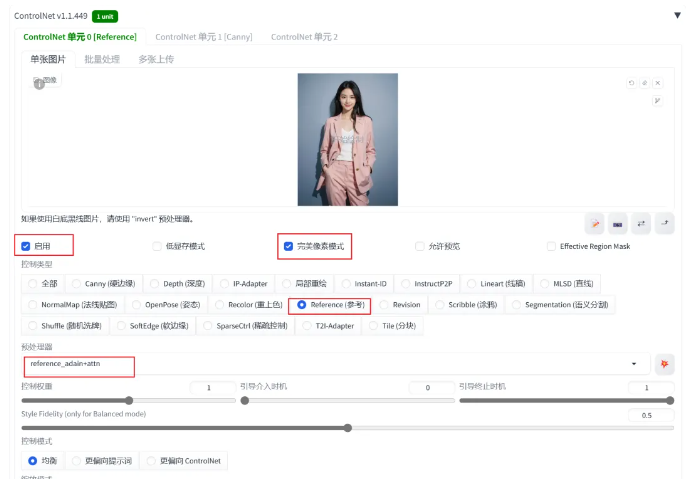
Task: Select the Shuffle (随机洗牌) control type
Action: [x=65, y=326]
